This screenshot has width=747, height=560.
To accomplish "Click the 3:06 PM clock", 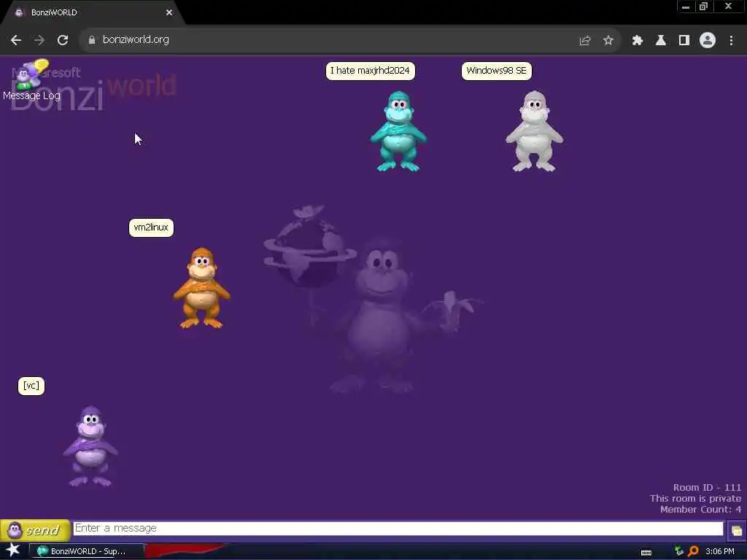I will tap(720, 551).
